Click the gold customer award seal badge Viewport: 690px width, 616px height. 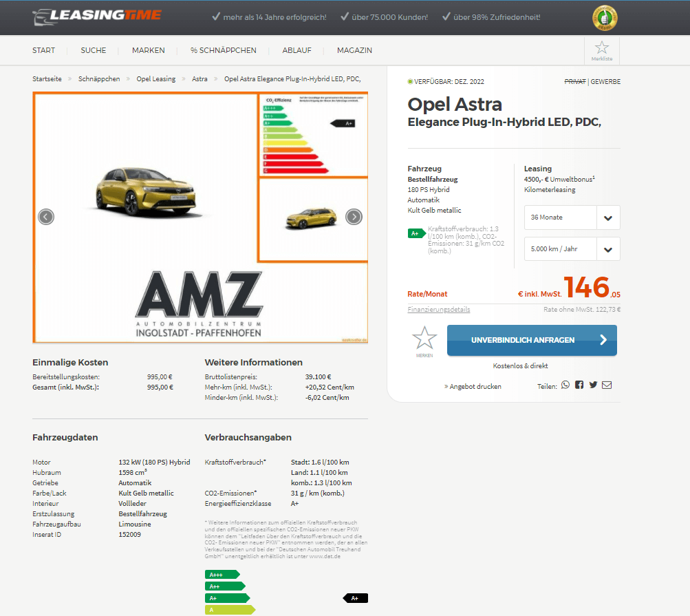point(605,18)
